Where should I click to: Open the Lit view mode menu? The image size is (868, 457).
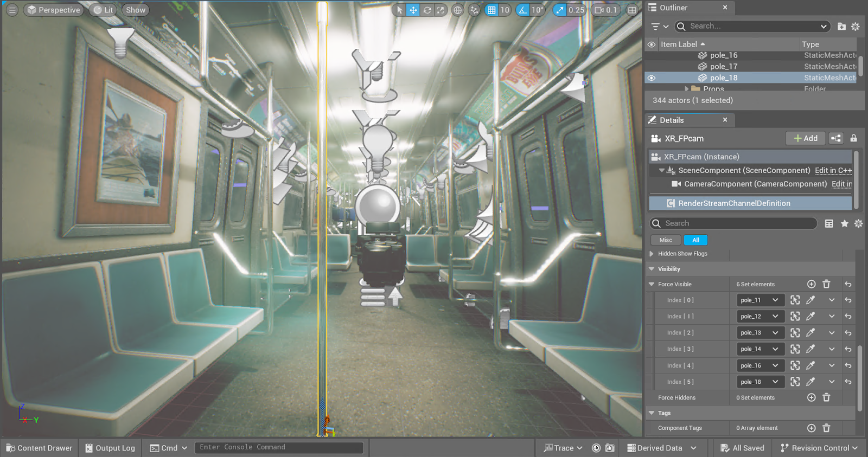(x=103, y=10)
